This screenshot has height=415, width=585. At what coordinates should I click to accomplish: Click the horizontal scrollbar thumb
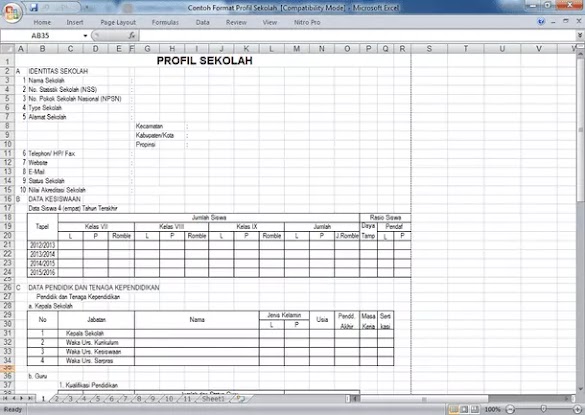pos(424,399)
